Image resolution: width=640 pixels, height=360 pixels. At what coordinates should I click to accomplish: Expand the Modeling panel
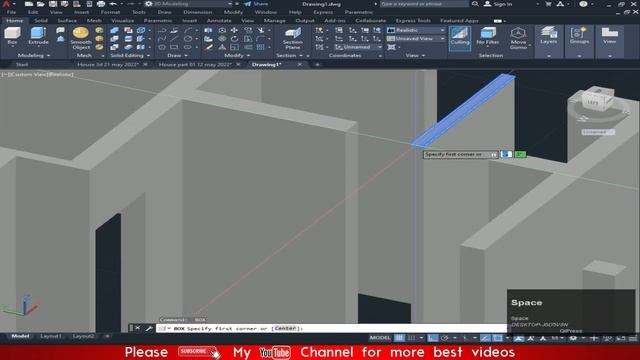coord(34,56)
